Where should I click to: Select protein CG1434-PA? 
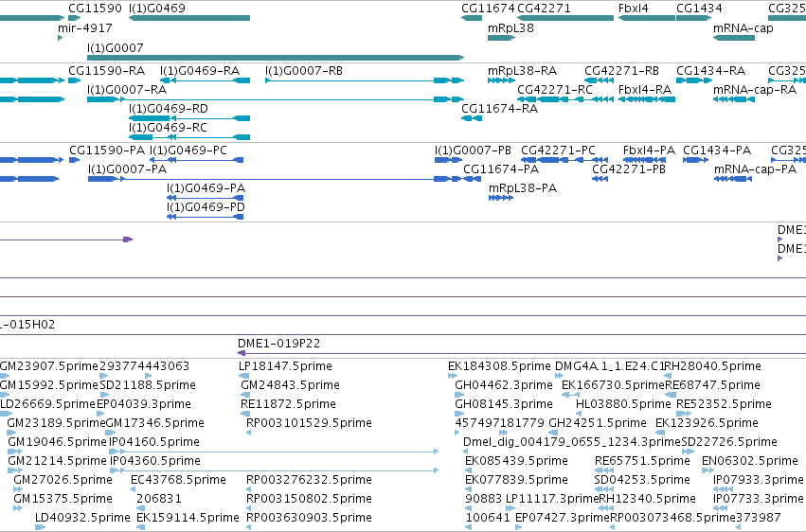click(695, 160)
